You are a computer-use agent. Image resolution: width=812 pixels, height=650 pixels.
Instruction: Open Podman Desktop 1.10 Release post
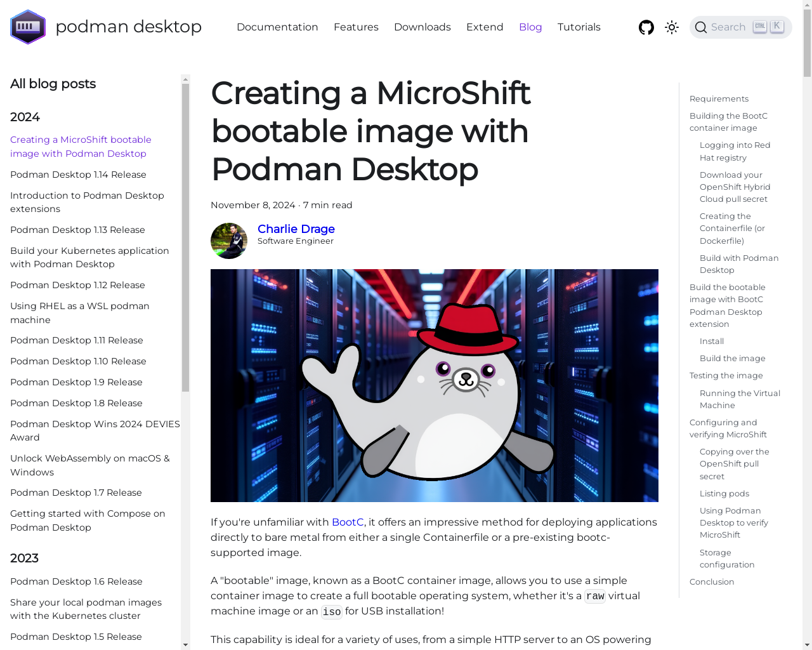pyautogui.click(x=78, y=361)
